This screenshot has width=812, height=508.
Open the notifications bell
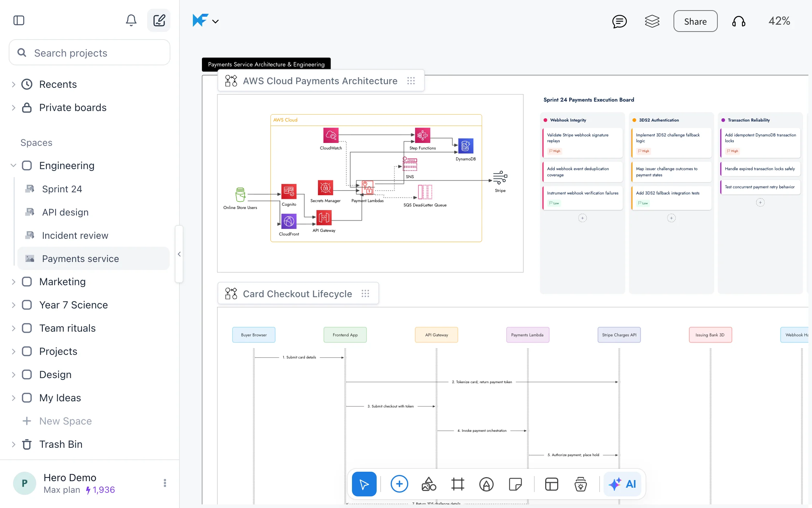pos(131,20)
